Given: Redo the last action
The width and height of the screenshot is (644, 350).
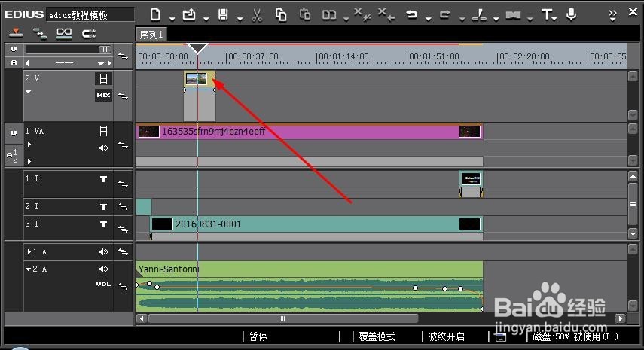Looking at the screenshot, I should (x=445, y=14).
